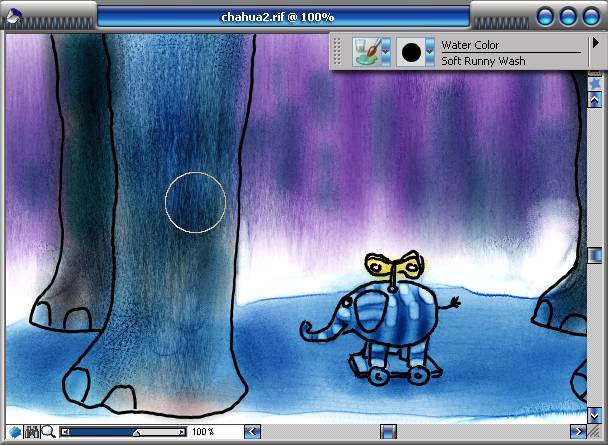Image resolution: width=608 pixels, height=445 pixels.
Task: Click the horizontal scrollbar left arrow
Action: [x=252, y=431]
